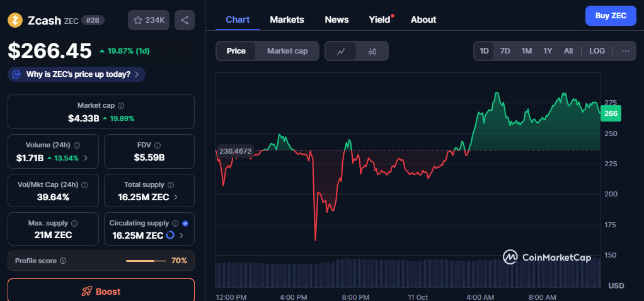644x301 pixels.
Task: Click circulating supply verified badge
Action: [x=185, y=223]
